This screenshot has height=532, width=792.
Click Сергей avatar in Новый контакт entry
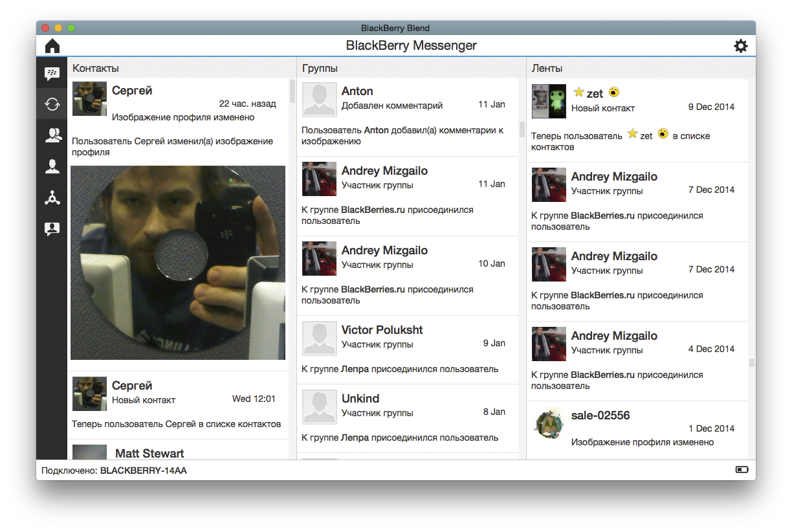point(89,393)
